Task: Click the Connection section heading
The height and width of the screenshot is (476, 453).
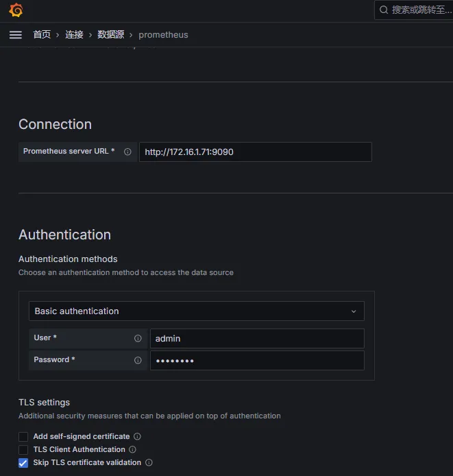Action: 56,124
